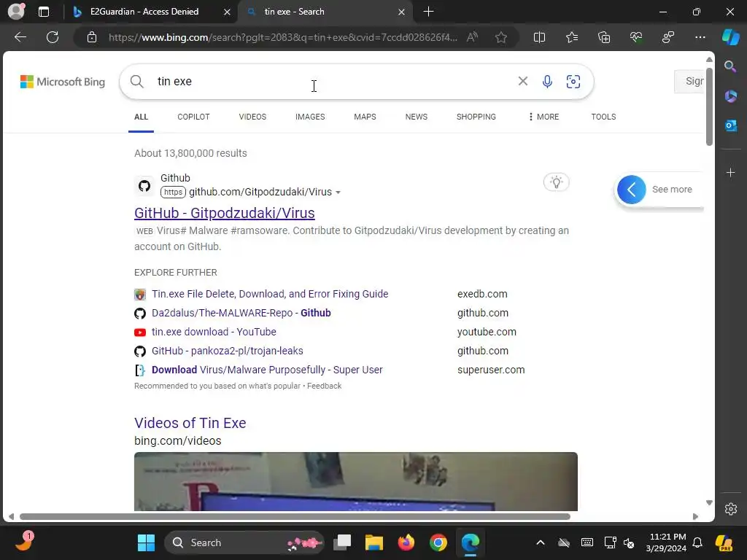Image resolution: width=747 pixels, height=560 pixels.
Task: Open Edge Settings and more menu
Action: (700, 37)
